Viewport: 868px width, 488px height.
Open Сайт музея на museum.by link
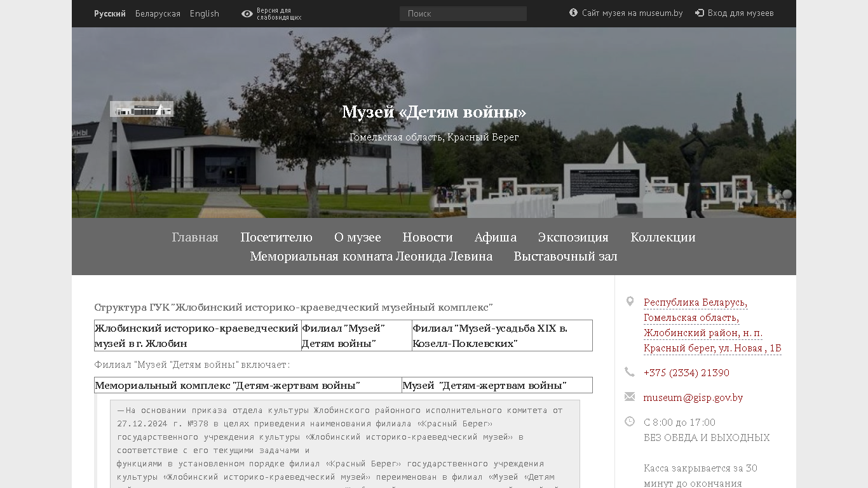point(632,13)
